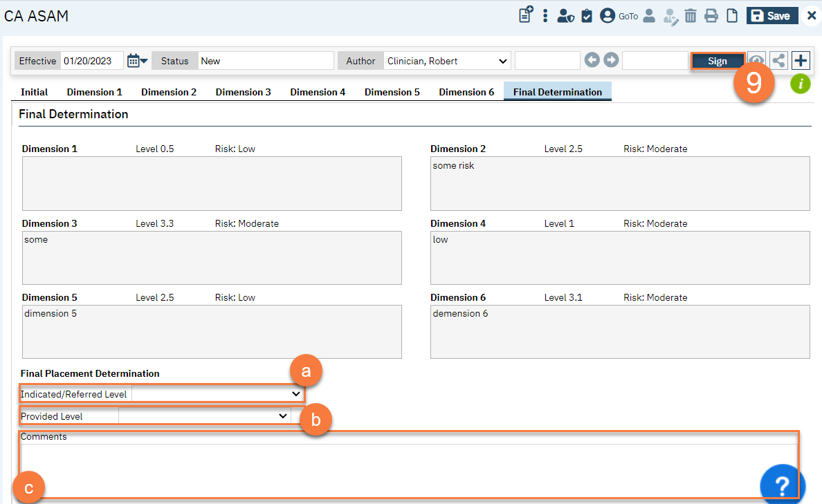Click the clipboard checkmark icon
This screenshot has height=504, width=822.
pos(587,16)
